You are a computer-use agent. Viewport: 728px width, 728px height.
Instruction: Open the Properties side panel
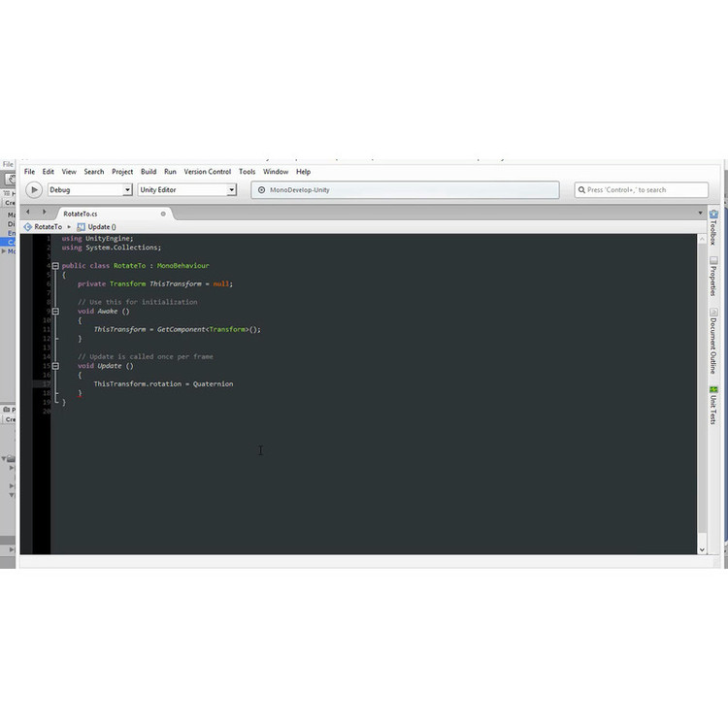tap(712, 280)
